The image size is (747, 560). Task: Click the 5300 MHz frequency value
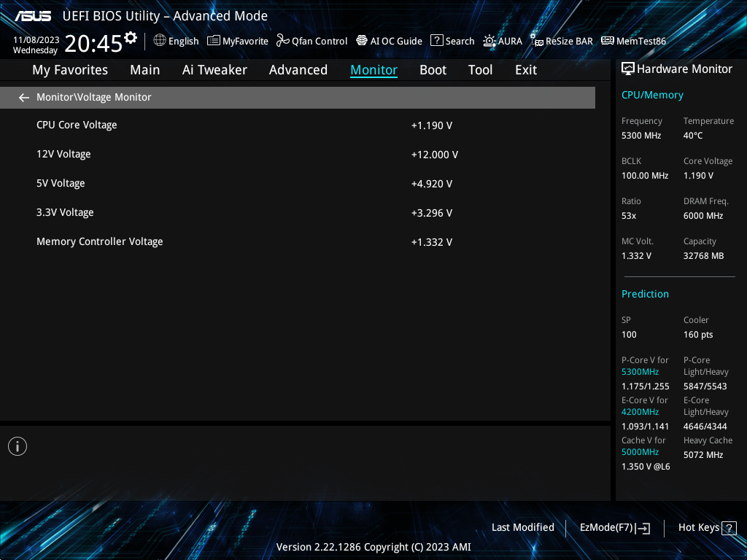pyautogui.click(x=641, y=136)
